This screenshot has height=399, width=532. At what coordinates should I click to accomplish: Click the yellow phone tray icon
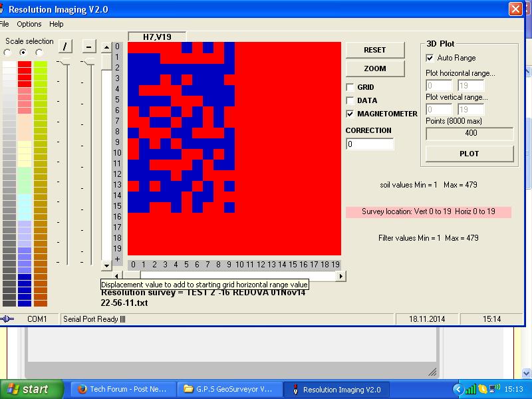[482, 389]
